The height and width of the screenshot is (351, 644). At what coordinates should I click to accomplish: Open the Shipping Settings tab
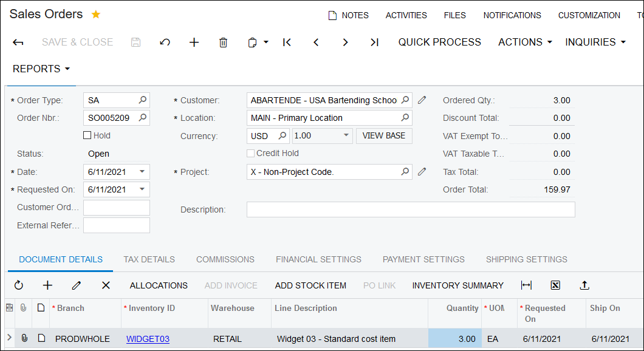[526, 259]
